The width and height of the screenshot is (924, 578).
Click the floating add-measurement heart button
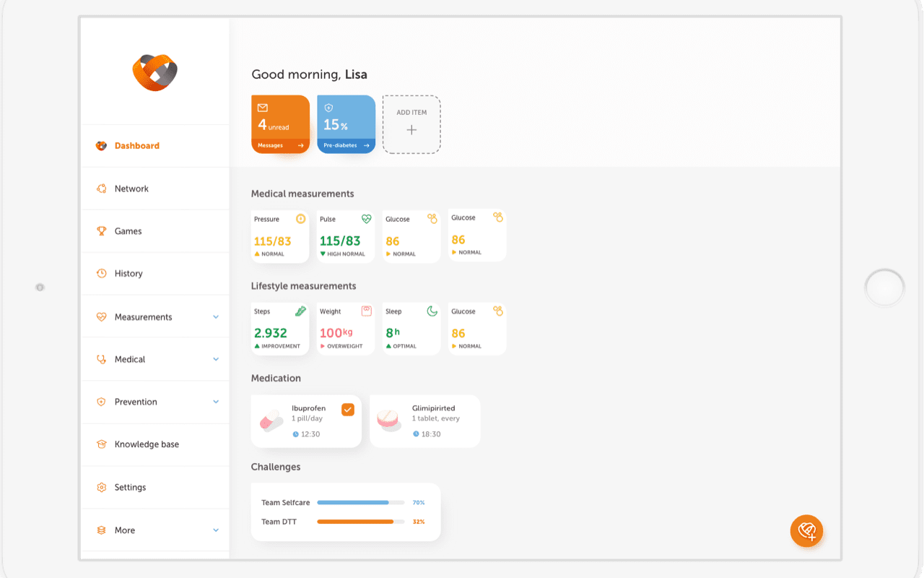(806, 532)
